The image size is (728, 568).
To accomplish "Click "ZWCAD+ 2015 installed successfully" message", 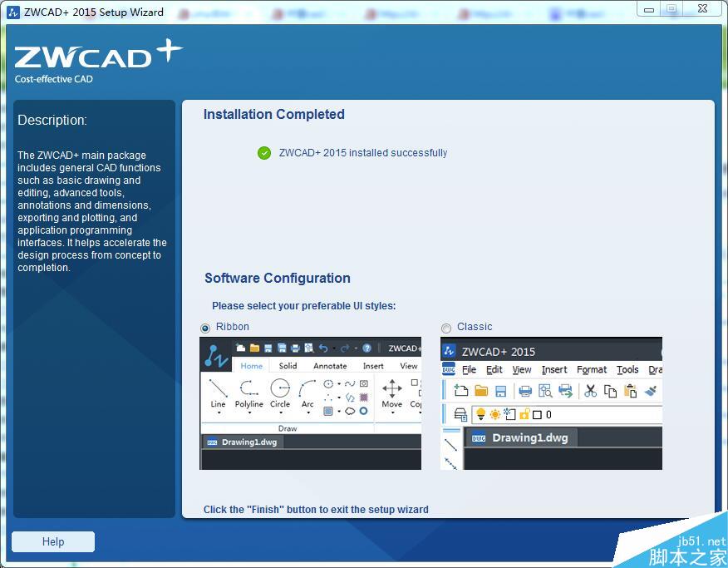I will pyautogui.click(x=363, y=153).
